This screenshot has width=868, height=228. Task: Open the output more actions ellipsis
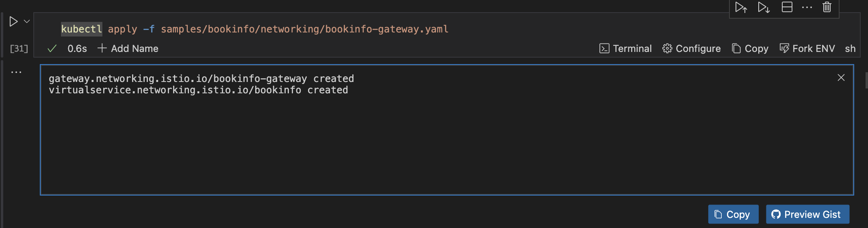tap(16, 72)
